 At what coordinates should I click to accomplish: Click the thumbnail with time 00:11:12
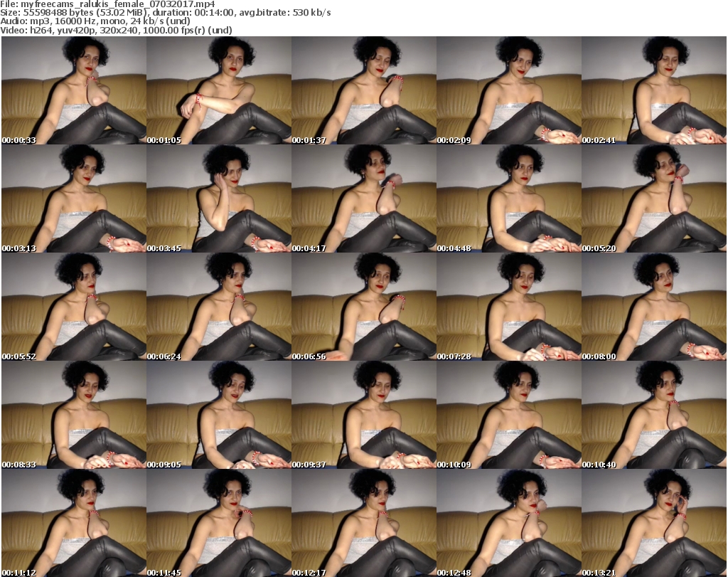pyautogui.click(x=74, y=523)
